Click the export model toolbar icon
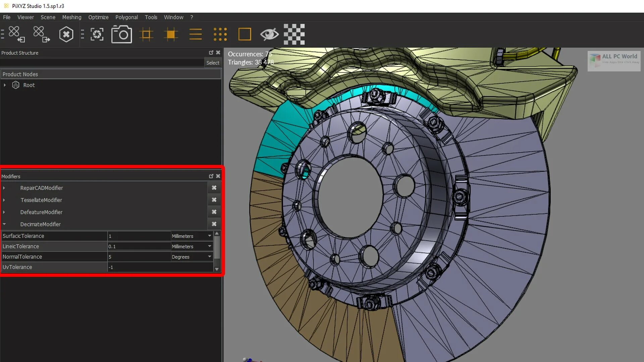Screen dimensions: 644x362 (41, 34)
